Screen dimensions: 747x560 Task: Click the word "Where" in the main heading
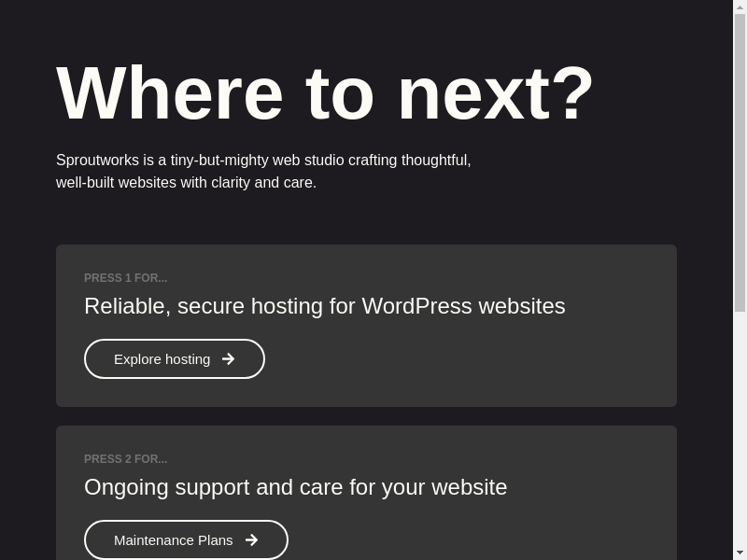[x=169, y=93]
